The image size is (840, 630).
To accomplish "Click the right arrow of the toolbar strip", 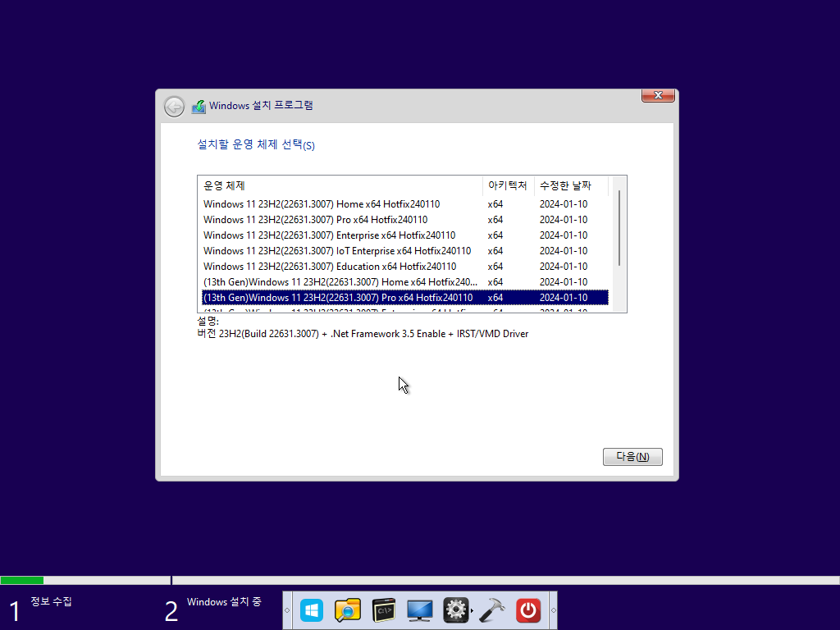I will [x=554, y=610].
